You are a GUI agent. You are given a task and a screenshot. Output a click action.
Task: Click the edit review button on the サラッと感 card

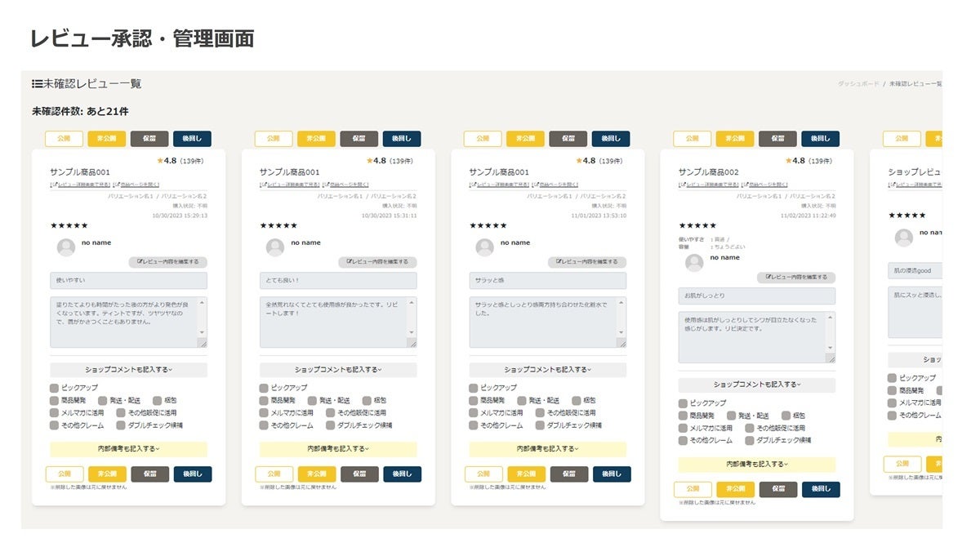tap(587, 262)
